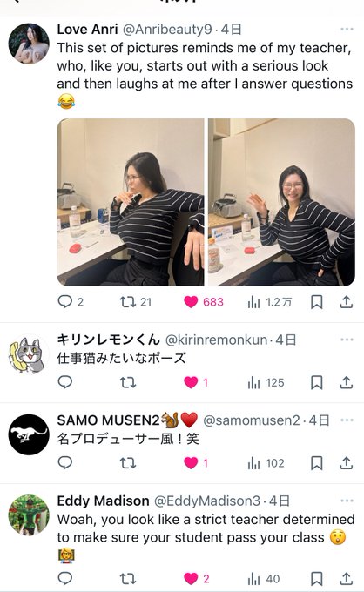The image size is (364, 592).
Task: Share Eddy Madison's reply
Action: click(x=346, y=578)
